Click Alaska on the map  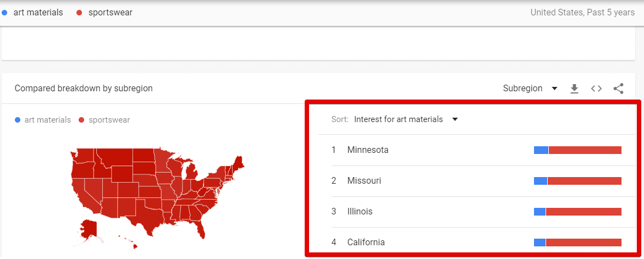click(89, 228)
